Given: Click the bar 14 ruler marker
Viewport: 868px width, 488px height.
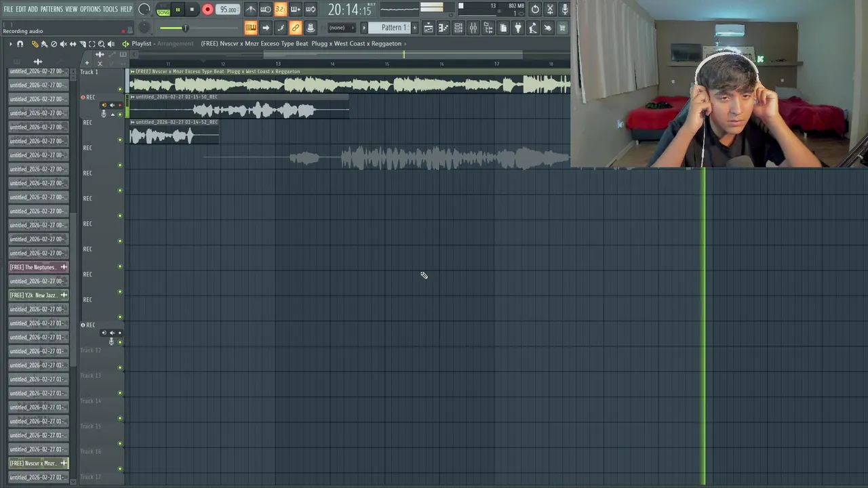Looking at the screenshot, I should click(x=332, y=64).
